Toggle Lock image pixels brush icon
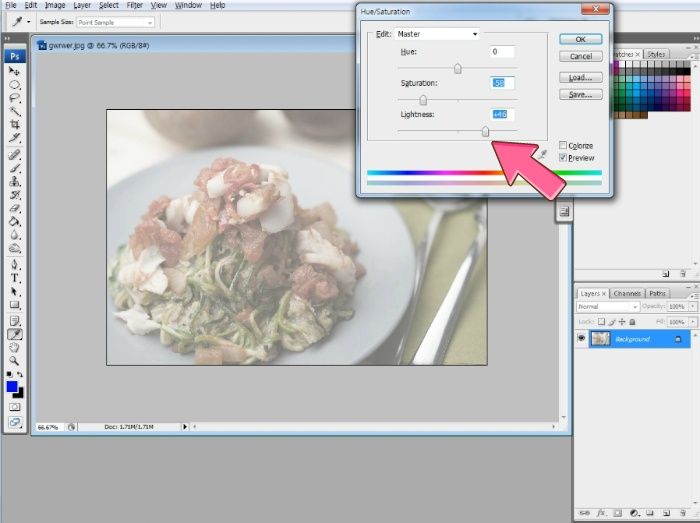 612,322
